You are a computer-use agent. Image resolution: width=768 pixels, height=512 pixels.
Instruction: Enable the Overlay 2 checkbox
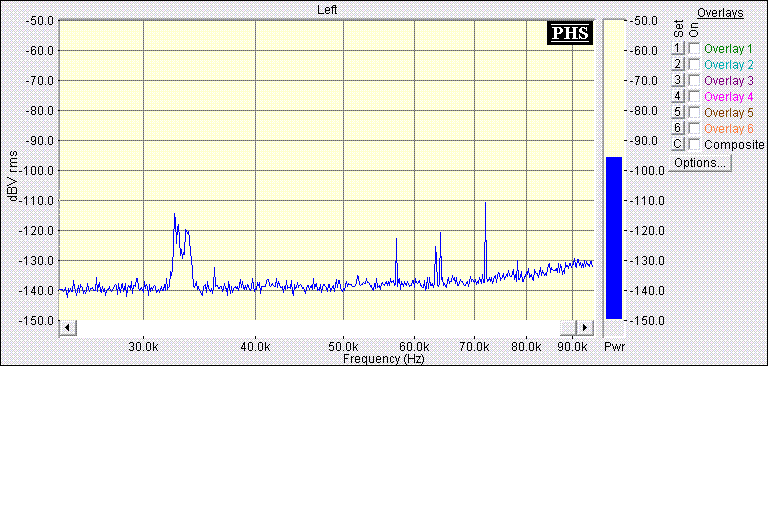pyautogui.click(x=694, y=65)
